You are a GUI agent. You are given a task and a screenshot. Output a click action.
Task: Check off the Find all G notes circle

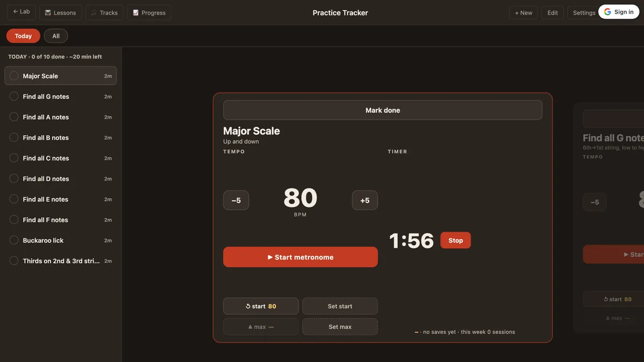[14, 97]
